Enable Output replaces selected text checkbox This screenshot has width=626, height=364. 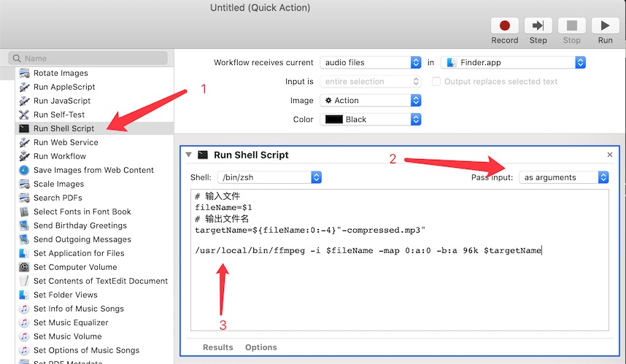437,82
